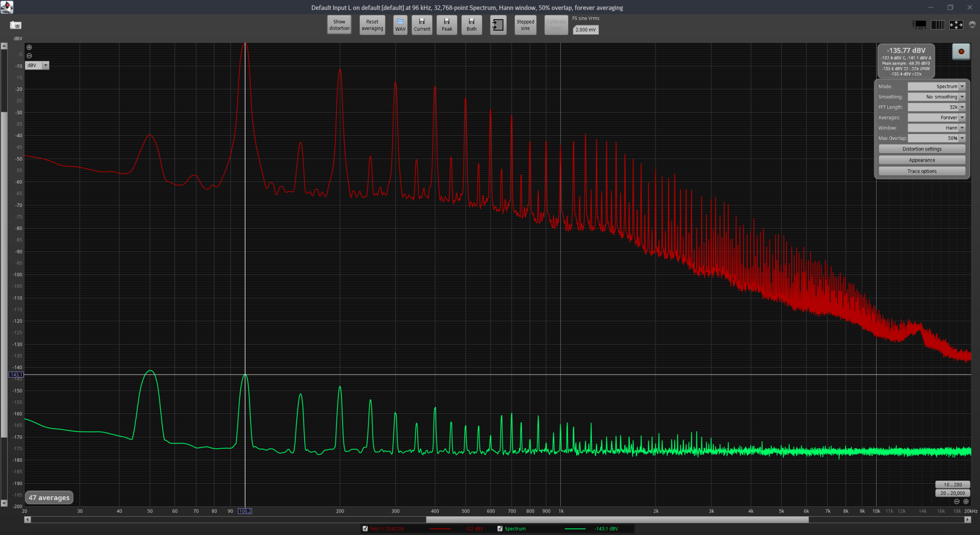Click the -135.77 dBV level readout
The height and width of the screenshot is (535, 980).
tap(906, 50)
